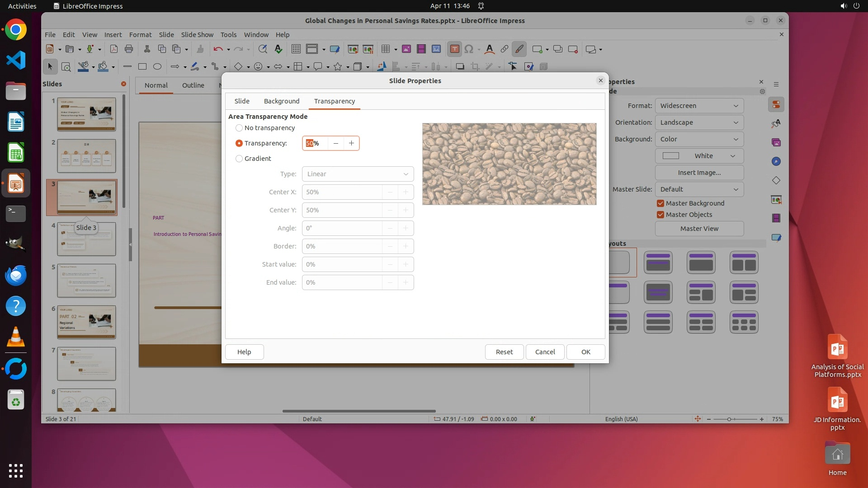Image resolution: width=868 pixels, height=488 pixels.
Task: Click the Insert Special Character omega icon
Action: click(469, 49)
